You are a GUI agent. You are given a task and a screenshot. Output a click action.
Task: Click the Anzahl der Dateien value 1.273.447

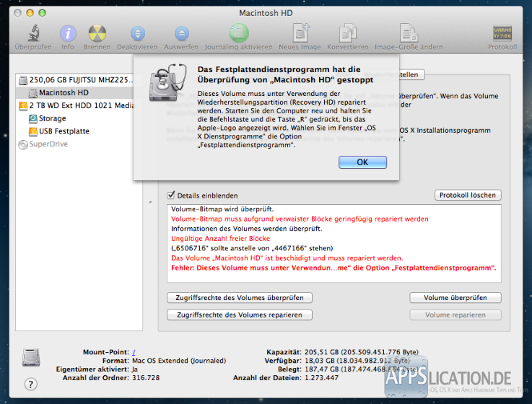pyautogui.click(x=321, y=377)
